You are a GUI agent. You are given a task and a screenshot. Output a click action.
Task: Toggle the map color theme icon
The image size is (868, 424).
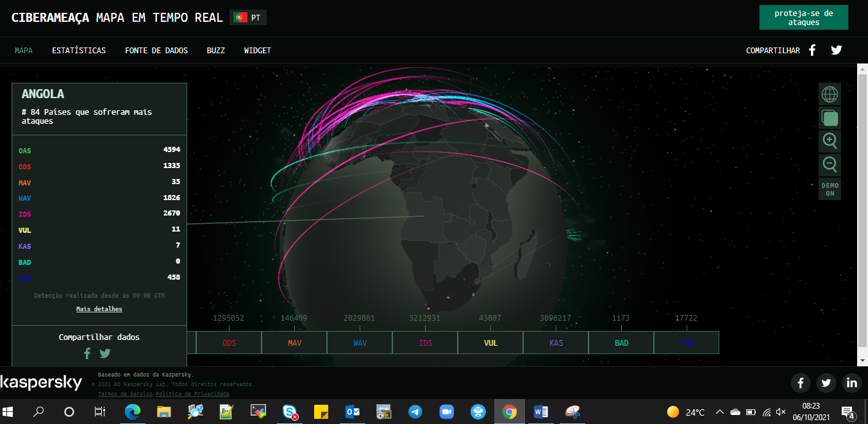click(830, 118)
